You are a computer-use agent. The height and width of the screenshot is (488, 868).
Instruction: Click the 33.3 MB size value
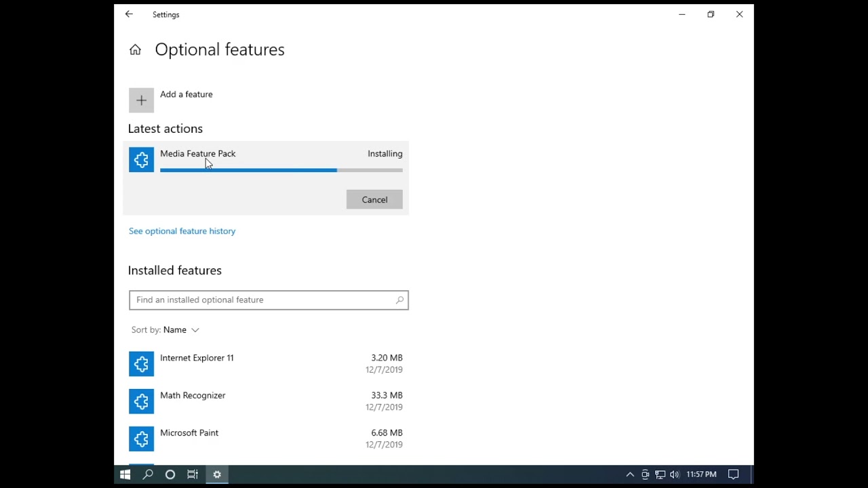point(387,395)
